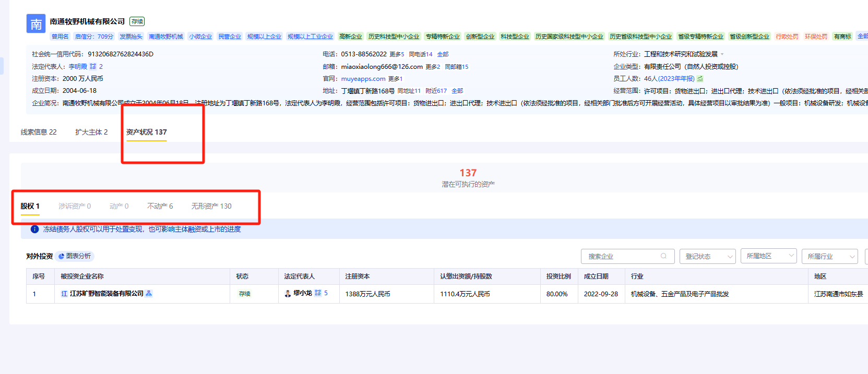
Task: Click the blue info icon in the notice bar
Action: (x=35, y=229)
